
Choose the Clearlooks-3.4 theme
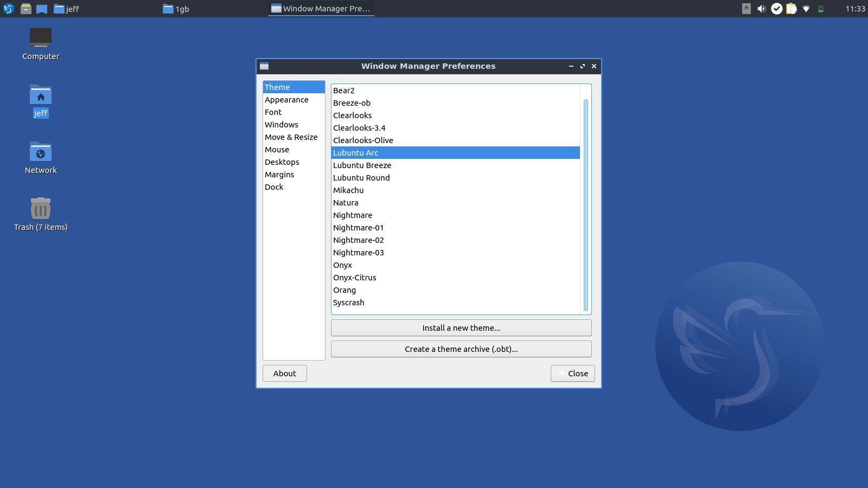tap(456, 128)
